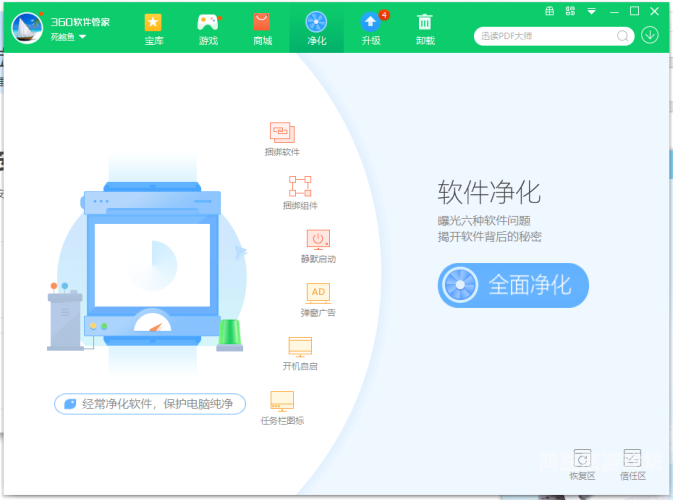The height and width of the screenshot is (500, 673).
Task: Click the 曝光六种软件问题 subtitle text
Action: click(x=484, y=221)
